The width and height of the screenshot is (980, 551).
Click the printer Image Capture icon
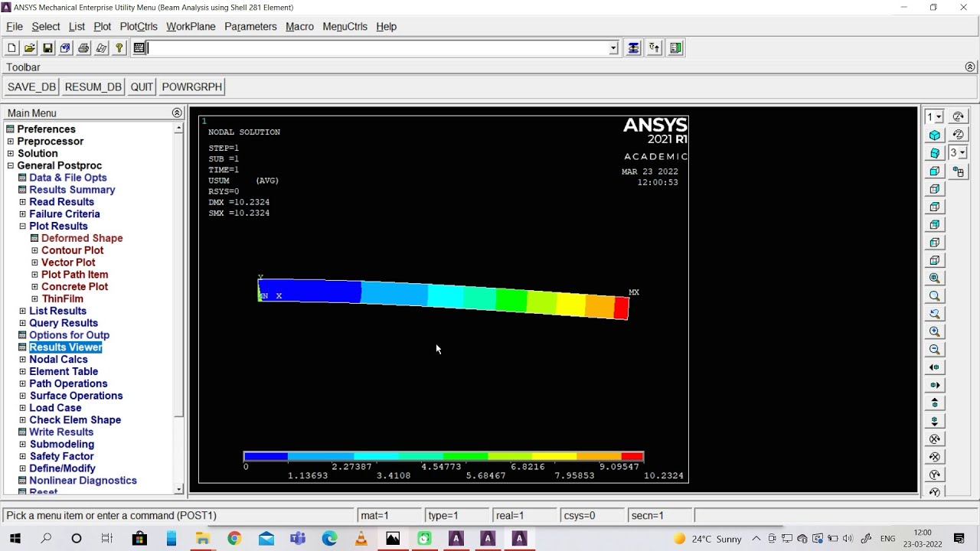[x=83, y=48]
